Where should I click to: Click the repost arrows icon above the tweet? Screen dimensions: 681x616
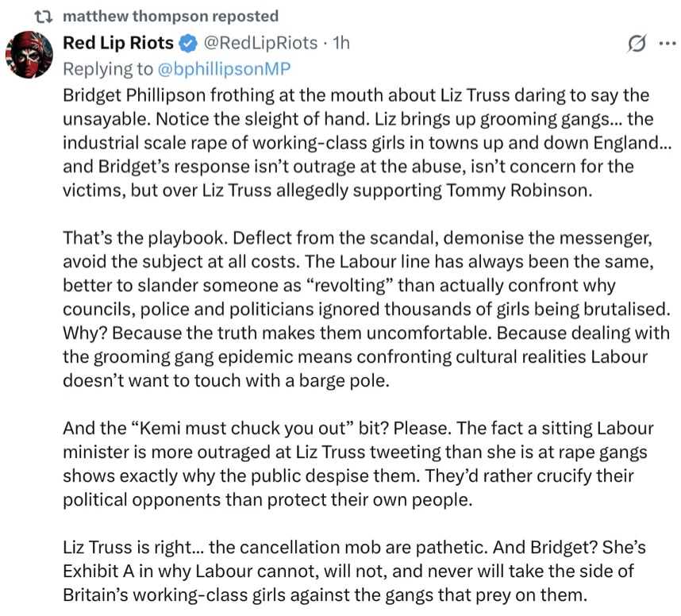[x=44, y=17]
